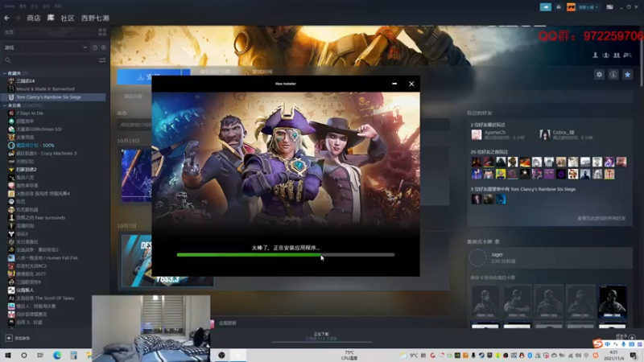
Task: Click the highlighted last trading card
Action: pos(612,301)
